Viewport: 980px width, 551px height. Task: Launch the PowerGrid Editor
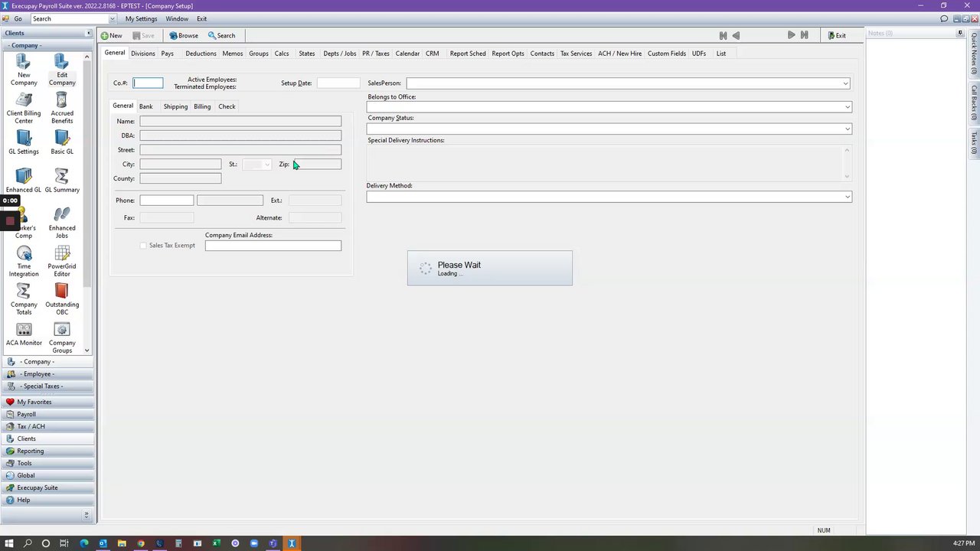(x=62, y=261)
